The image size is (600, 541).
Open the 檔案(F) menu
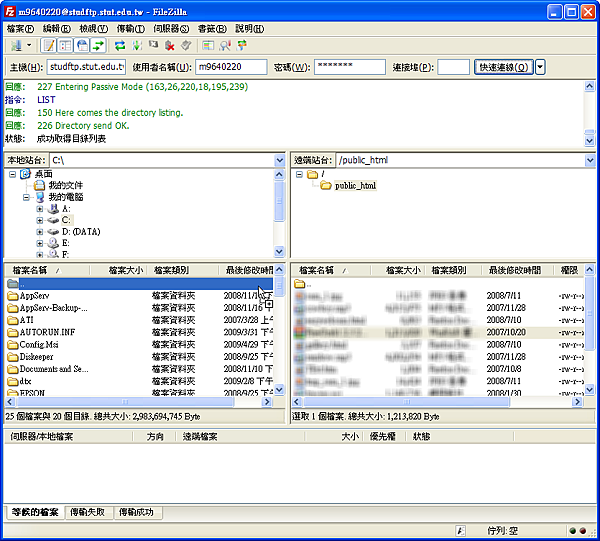(20, 29)
